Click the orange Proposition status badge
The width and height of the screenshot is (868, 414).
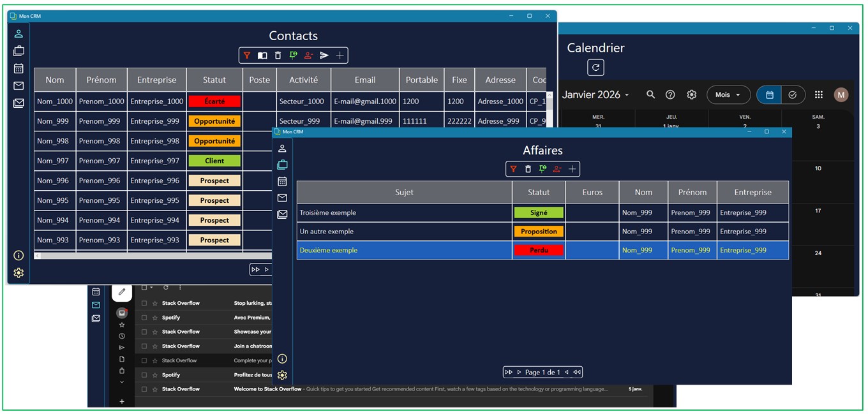(x=539, y=232)
